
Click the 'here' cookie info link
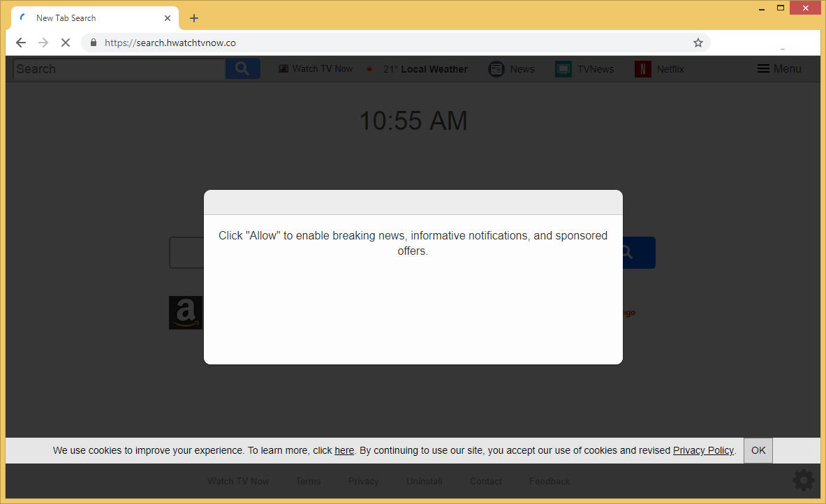pyautogui.click(x=344, y=450)
